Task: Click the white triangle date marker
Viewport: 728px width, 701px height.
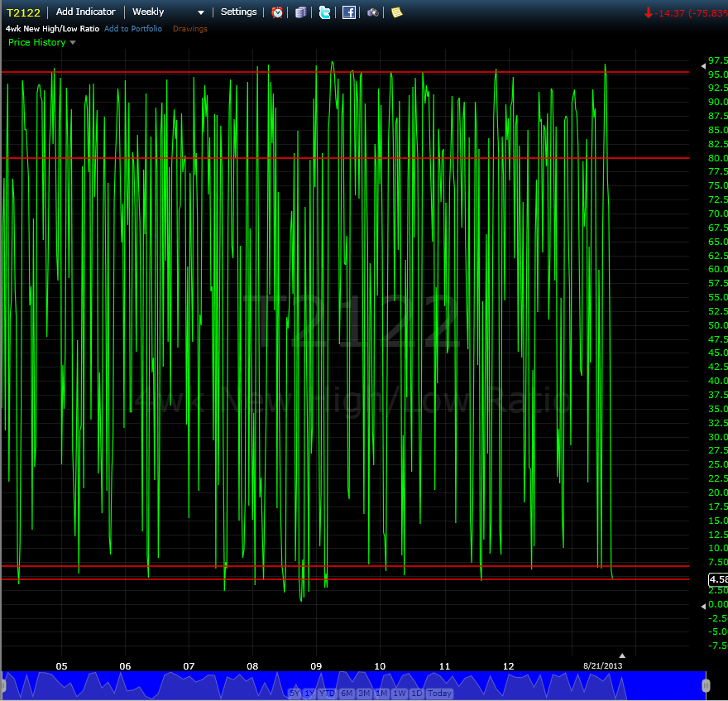Action: tap(622, 655)
